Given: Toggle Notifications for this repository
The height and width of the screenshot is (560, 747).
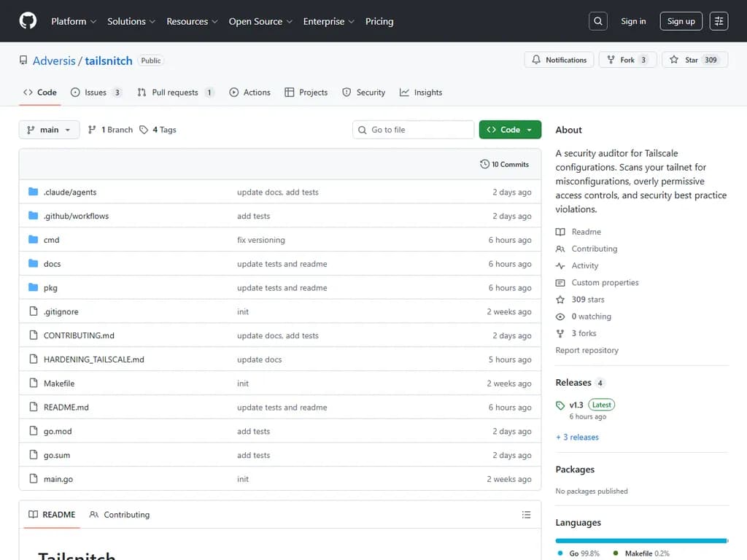Looking at the screenshot, I should (559, 60).
